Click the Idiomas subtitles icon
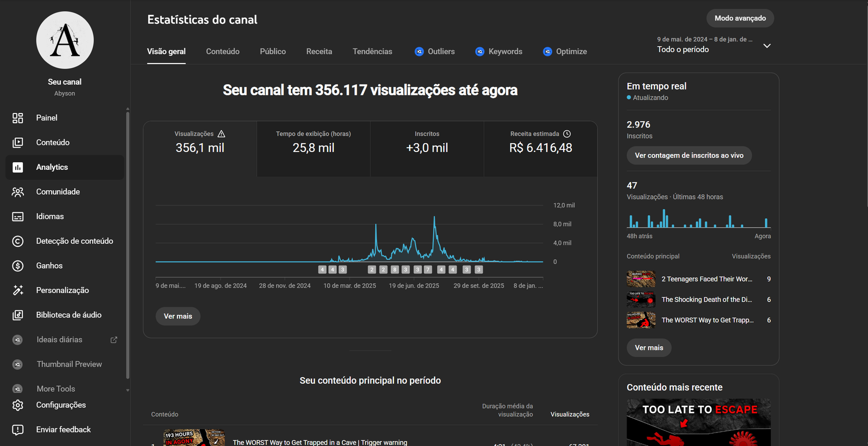 [x=18, y=216]
